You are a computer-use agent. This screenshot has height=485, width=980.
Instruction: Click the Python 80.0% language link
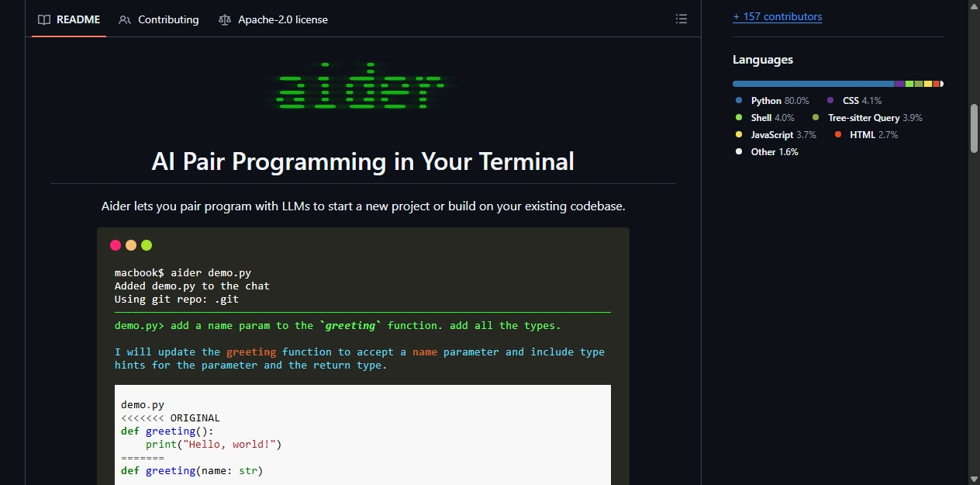[772, 101]
